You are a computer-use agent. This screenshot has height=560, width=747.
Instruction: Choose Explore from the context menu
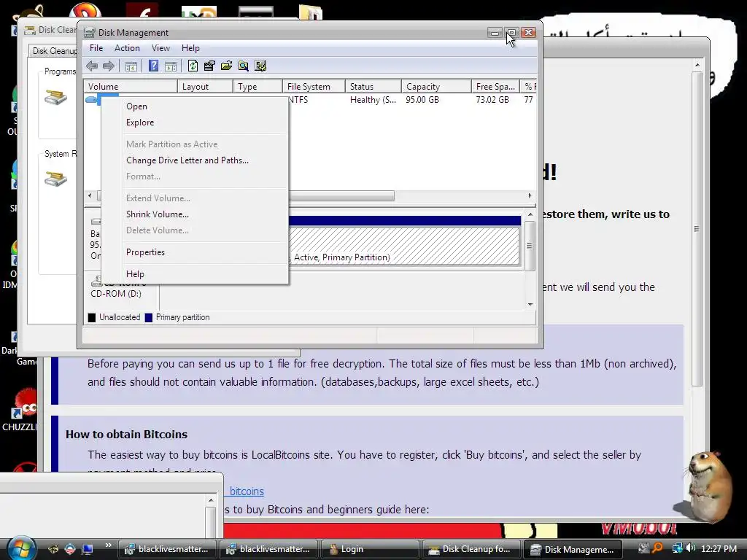(x=195, y=122)
